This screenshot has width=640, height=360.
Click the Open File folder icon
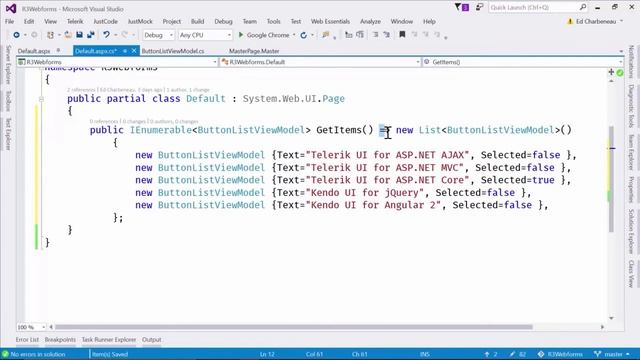tap(68, 35)
